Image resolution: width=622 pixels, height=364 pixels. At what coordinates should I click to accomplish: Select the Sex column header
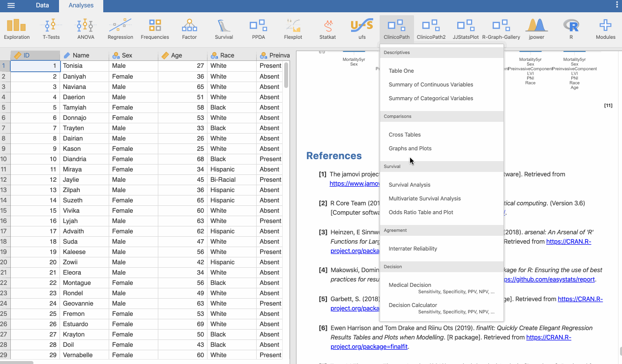pos(133,55)
